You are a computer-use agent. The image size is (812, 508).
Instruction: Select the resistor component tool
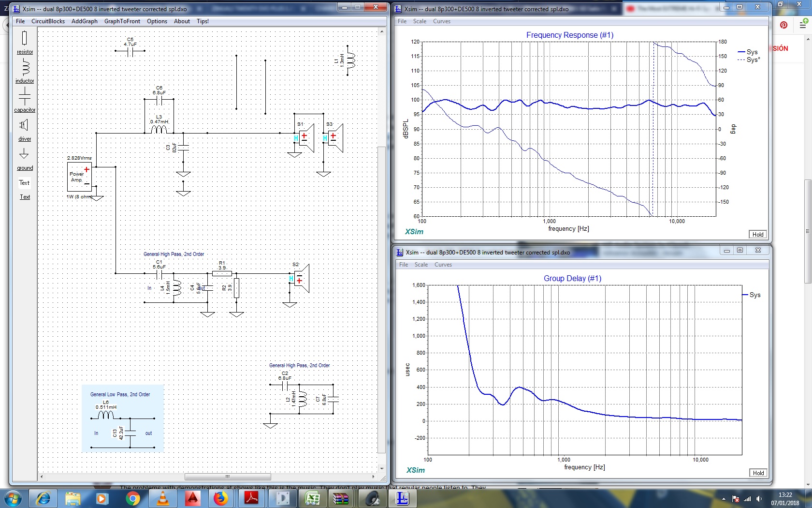coord(25,42)
